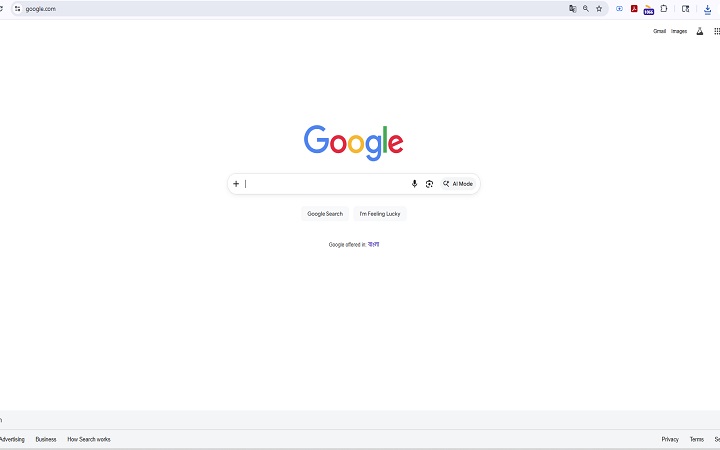Click the translate page icon in address bar

coord(573,9)
